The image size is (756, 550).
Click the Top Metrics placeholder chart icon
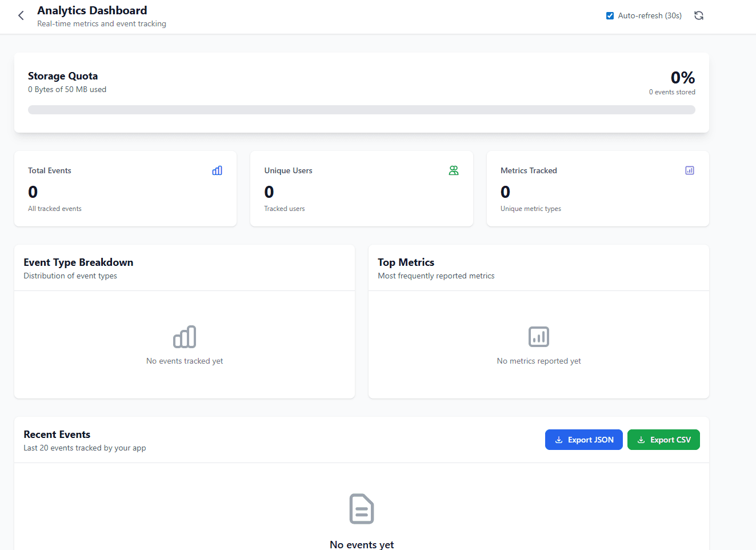(539, 337)
